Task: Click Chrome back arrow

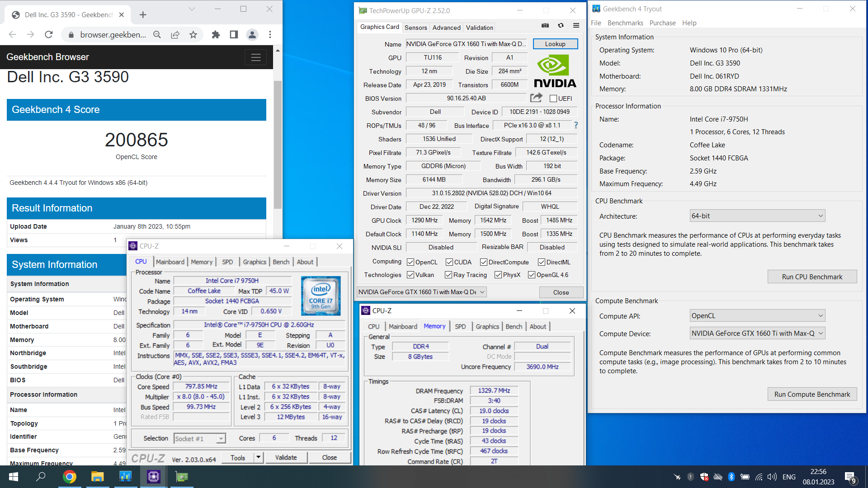Action: [13, 35]
